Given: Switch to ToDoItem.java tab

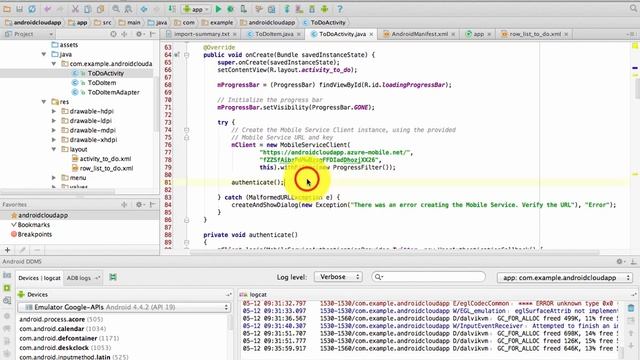Looking at the screenshot, I should click(x=273, y=34).
